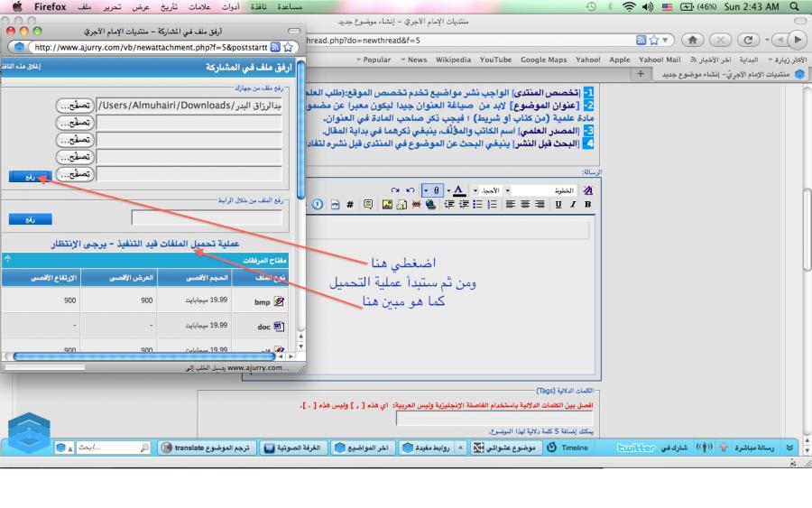Click the first browse button for file
This screenshot has height=508, width=812.
76,106
